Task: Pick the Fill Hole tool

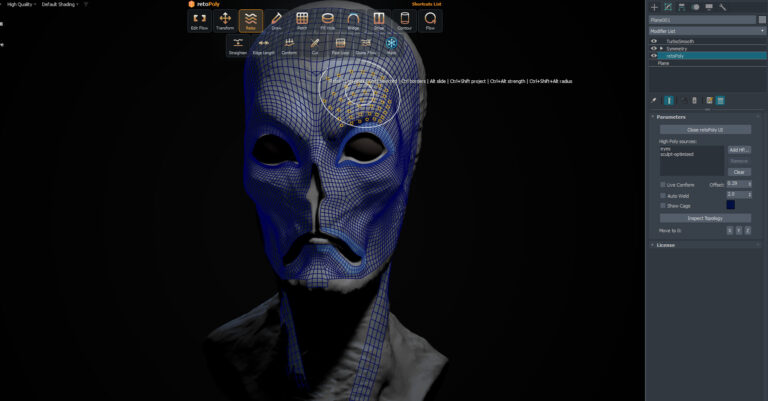Action: click(328, 21)
